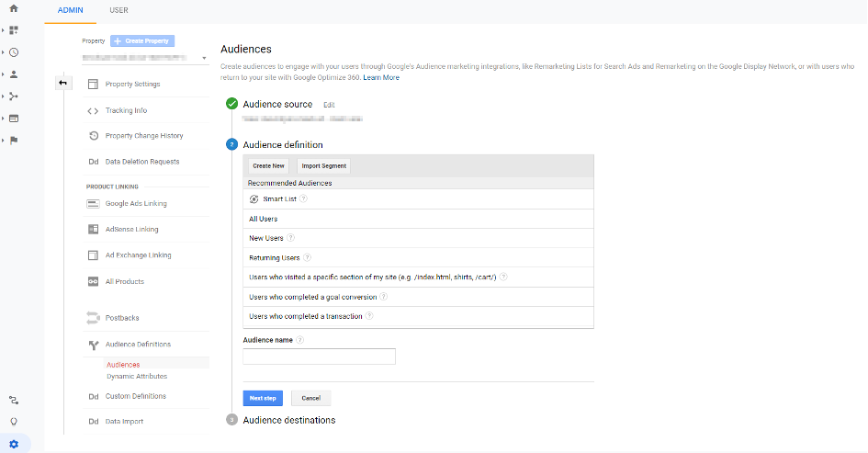
Task: Click the Discover lightbulb icon
Action: click(13, 422)
